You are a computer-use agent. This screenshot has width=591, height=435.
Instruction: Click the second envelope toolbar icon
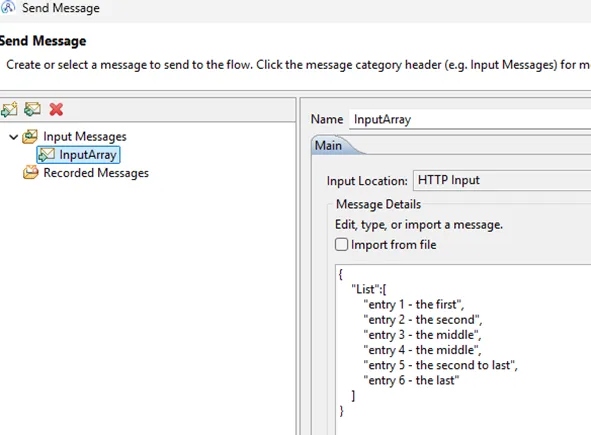click(x=32, y=109)
